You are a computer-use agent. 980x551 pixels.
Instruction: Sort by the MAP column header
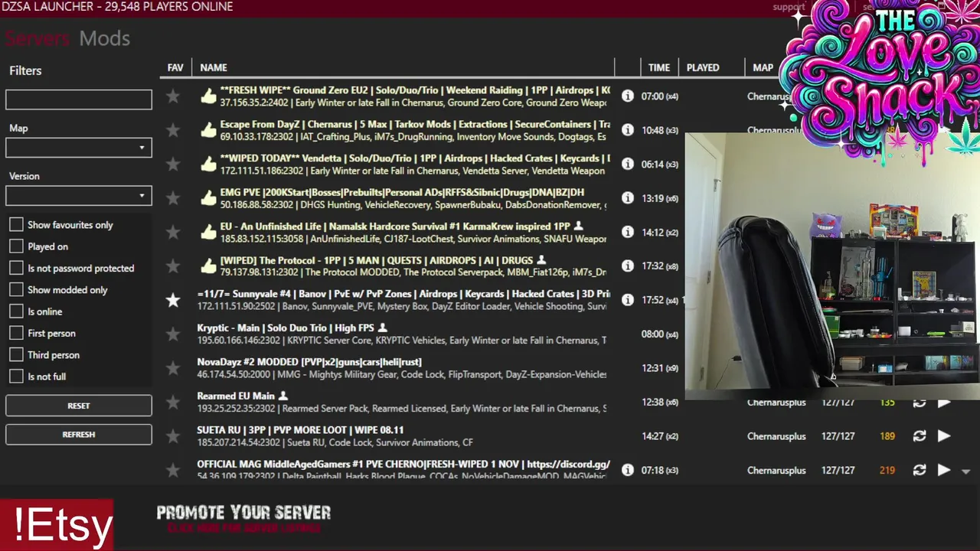click(763, 67)
